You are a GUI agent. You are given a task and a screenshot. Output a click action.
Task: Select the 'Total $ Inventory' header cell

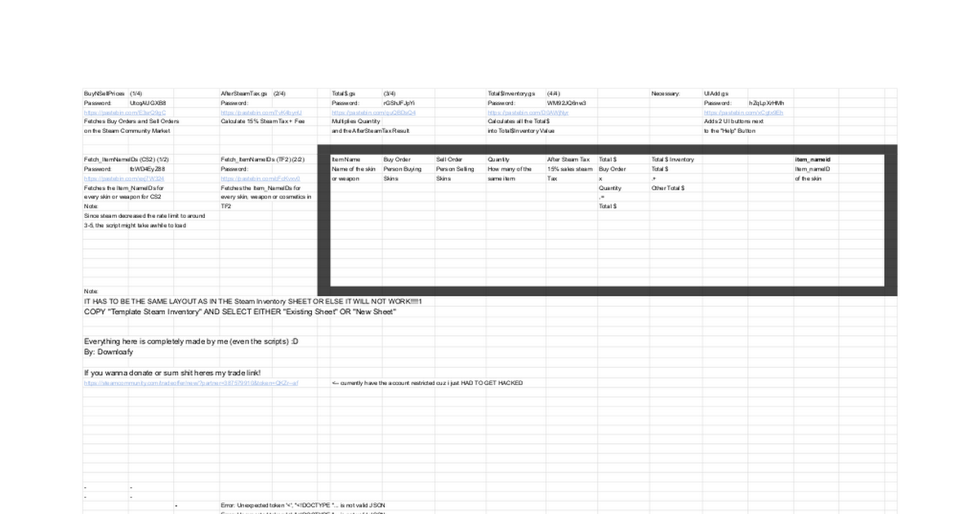click(673, 159)
